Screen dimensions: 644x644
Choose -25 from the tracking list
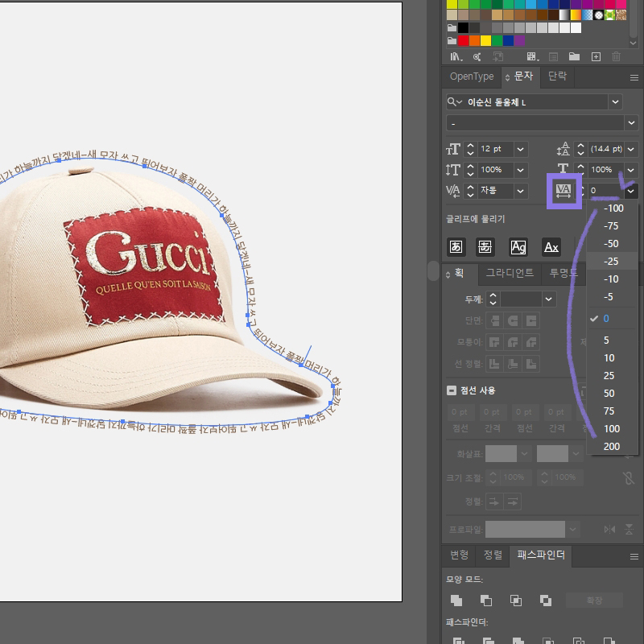(613, 261)
